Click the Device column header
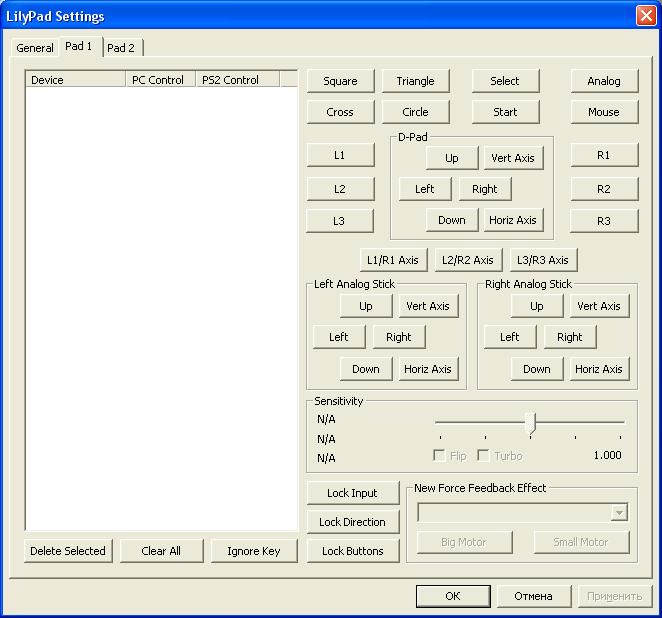The width and height of the screenshot is (662, 618). coord(76,80)
